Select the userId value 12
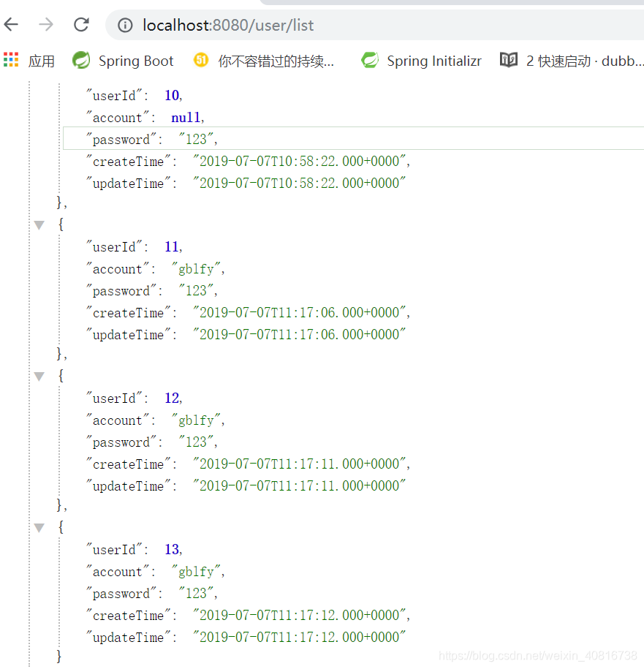 pos(172,398)
